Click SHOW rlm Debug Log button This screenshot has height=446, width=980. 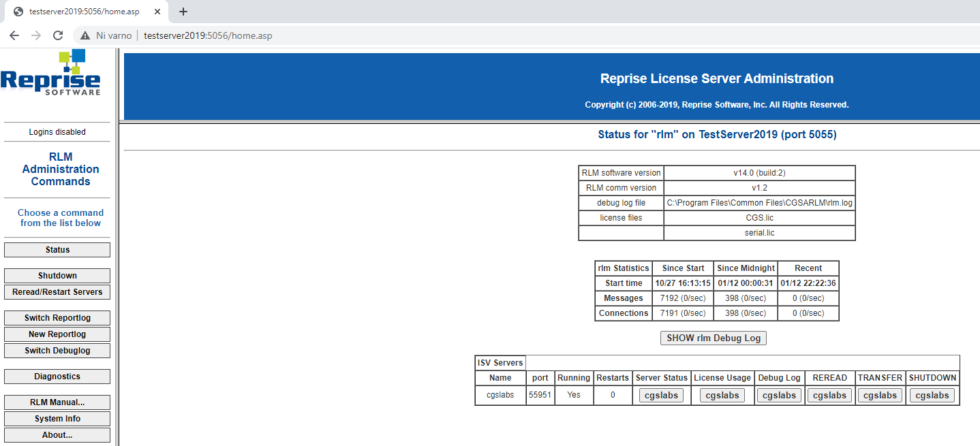714,338
